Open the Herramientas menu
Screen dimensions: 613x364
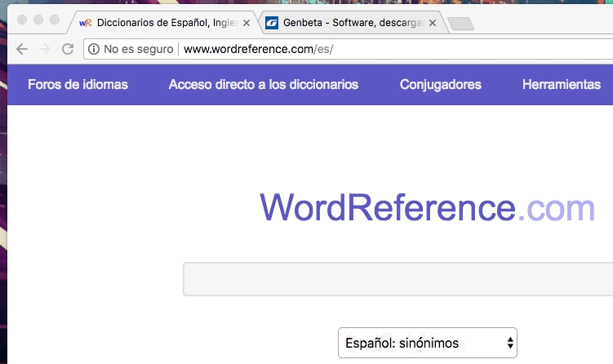coord(562,85)
